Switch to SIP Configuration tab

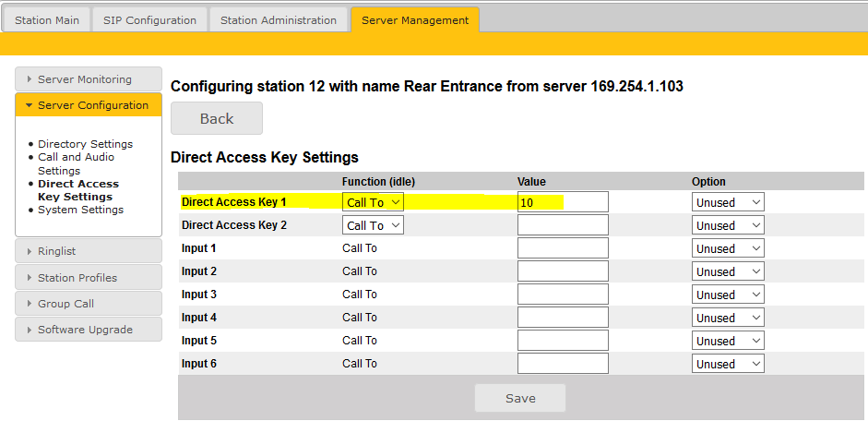coord(150,20)
